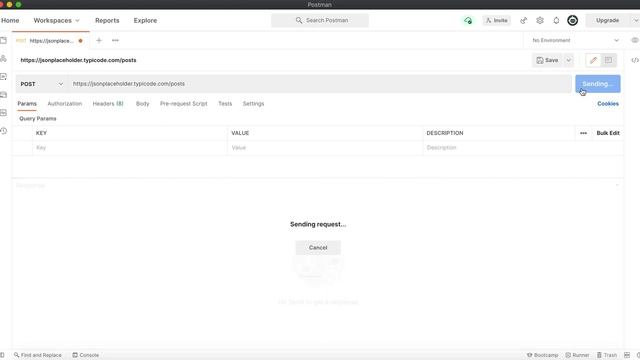The image size is (640, 360).
Task: Open the Pre-request Script tab
Action: coord(184,104)
